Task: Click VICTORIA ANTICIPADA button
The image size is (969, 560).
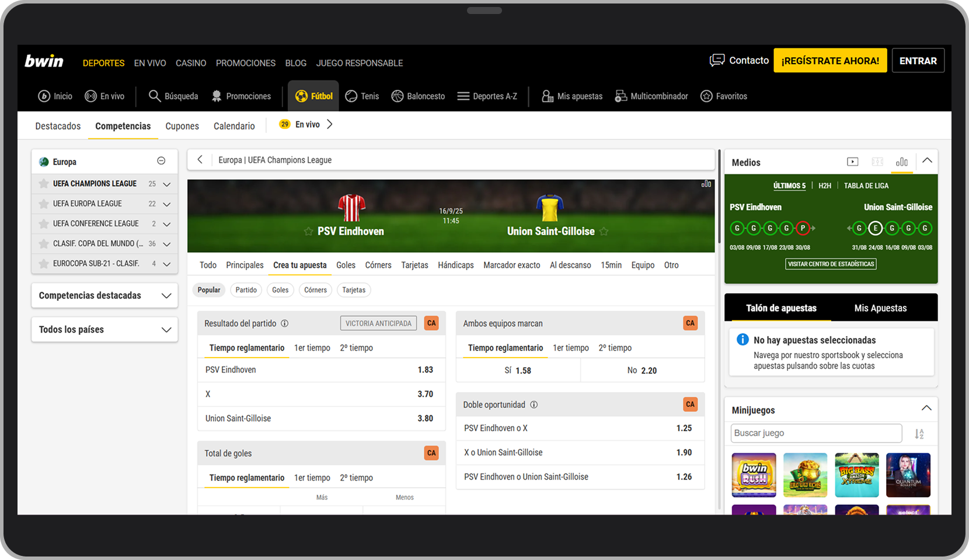Action: click(378, 323)
